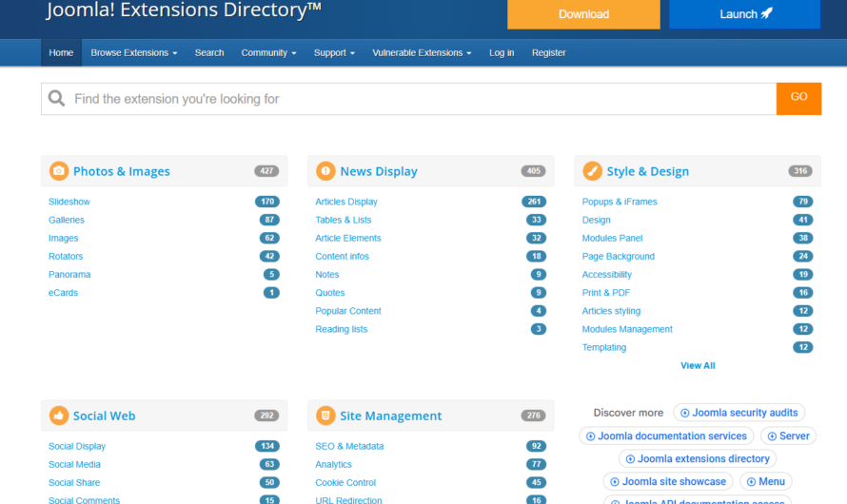Screen dimensions: 847x504
Task: Open the Social Display subcategory
Action: [77, 446]
